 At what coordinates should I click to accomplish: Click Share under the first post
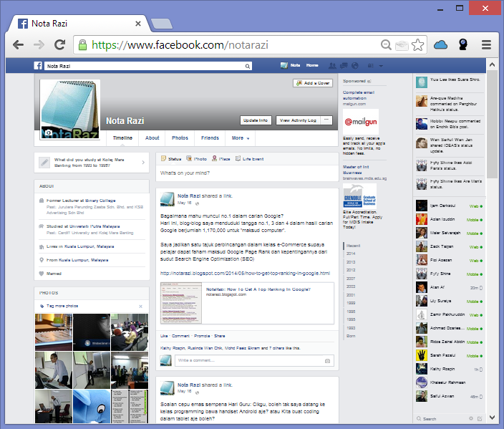tap(220, 336)
